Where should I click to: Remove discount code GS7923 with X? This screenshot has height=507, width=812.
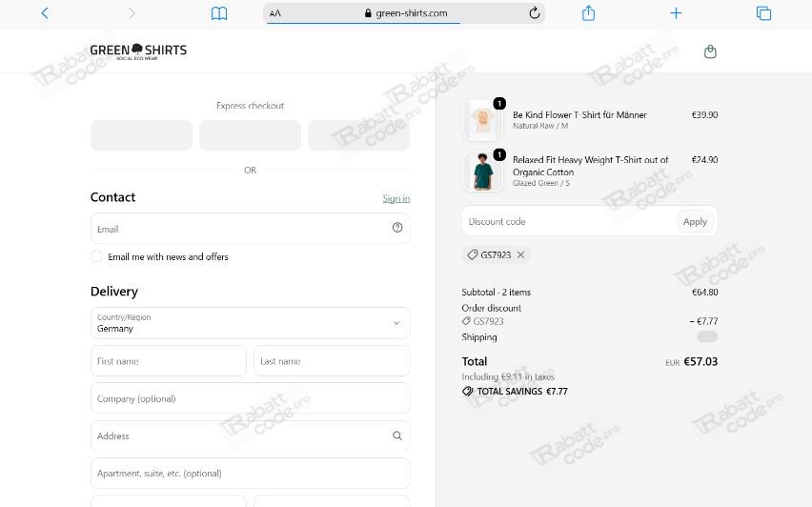520,254
